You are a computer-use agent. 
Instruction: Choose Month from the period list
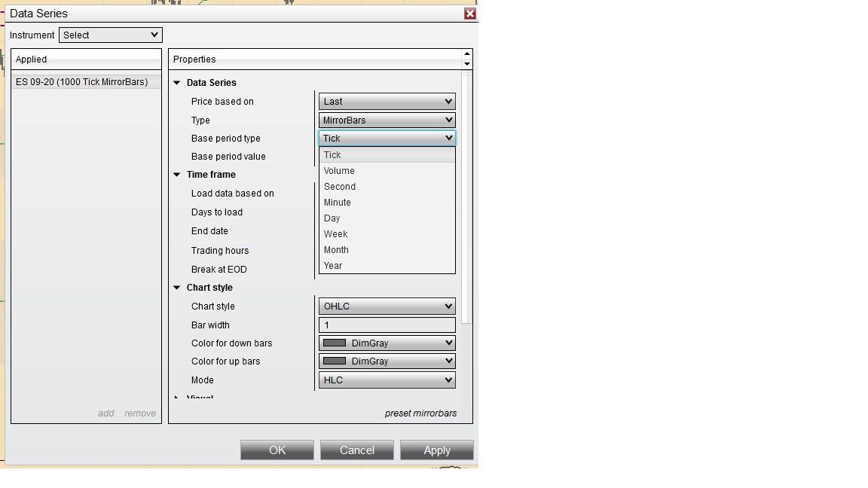(x=387, y=249)
